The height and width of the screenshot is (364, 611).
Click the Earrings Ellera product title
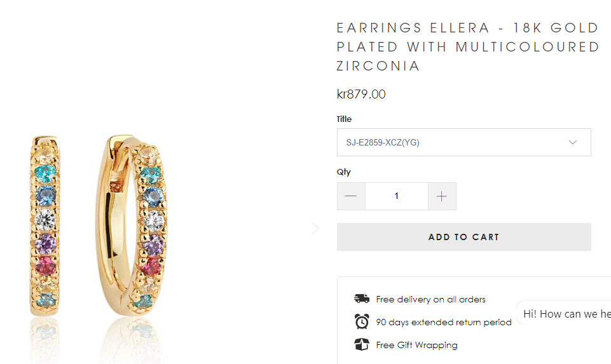468,47
